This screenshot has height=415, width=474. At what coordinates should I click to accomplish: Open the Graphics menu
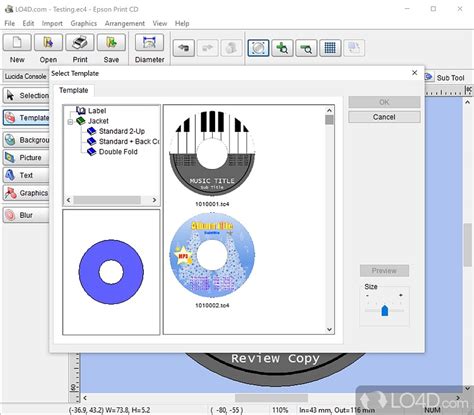pyautogui.click(x=84, y=23)
